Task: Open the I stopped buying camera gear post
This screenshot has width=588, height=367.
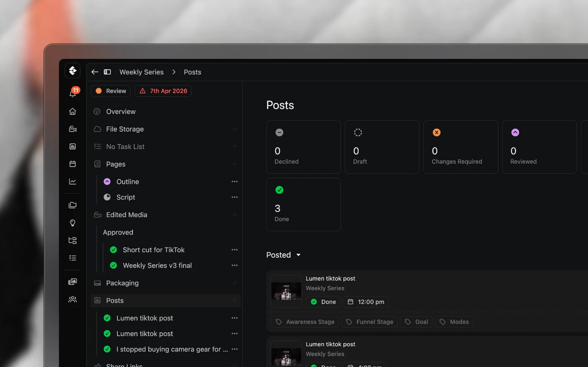Action: point(172,349)
